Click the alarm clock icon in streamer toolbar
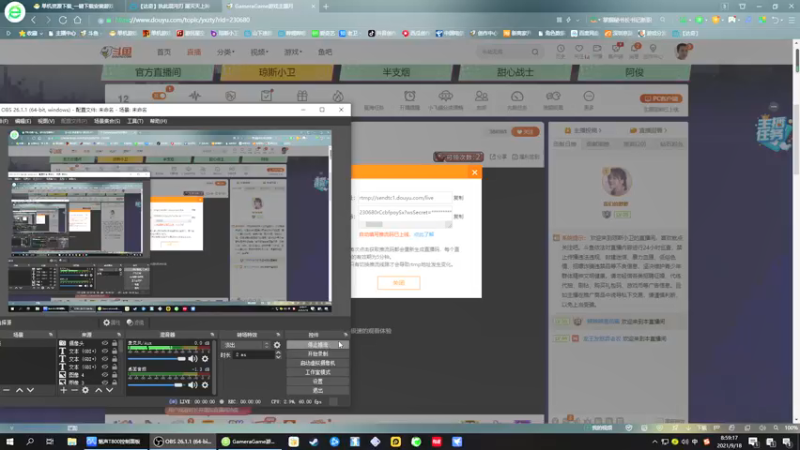Image resolution: width=800 pixels, height=450 pixels. tap(410, 96)
